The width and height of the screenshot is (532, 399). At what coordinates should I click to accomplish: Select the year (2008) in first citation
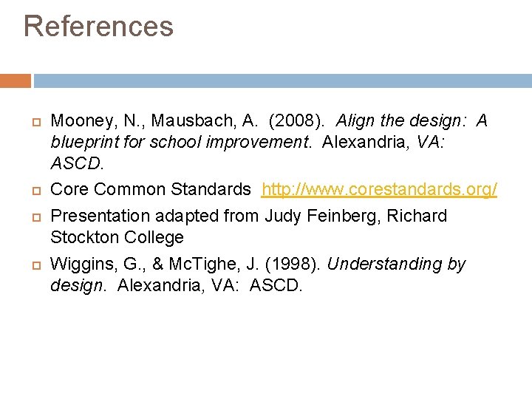[295, 121]
